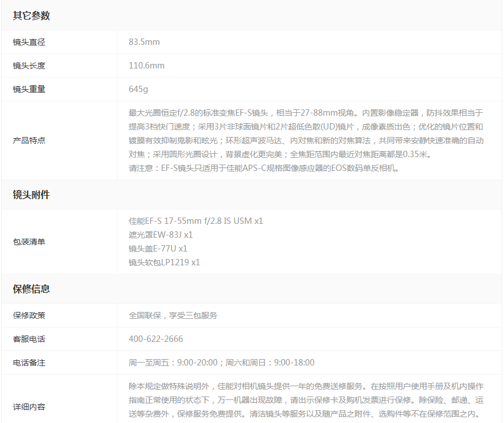Image resolution: width=504 pixels, height=423 pixels.
Task: Click the 镜头软包LP1219 x1 item
Action: coord(164,262)
